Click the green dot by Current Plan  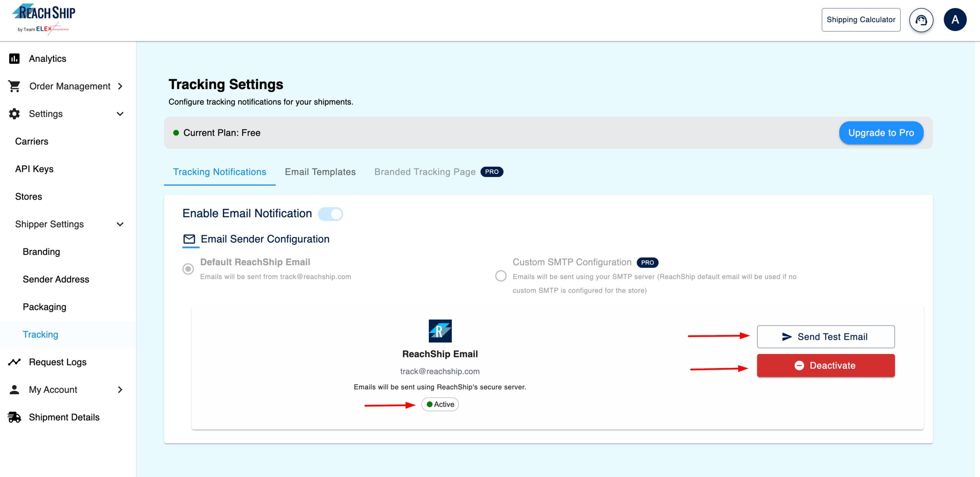click(x=176, y=133)
